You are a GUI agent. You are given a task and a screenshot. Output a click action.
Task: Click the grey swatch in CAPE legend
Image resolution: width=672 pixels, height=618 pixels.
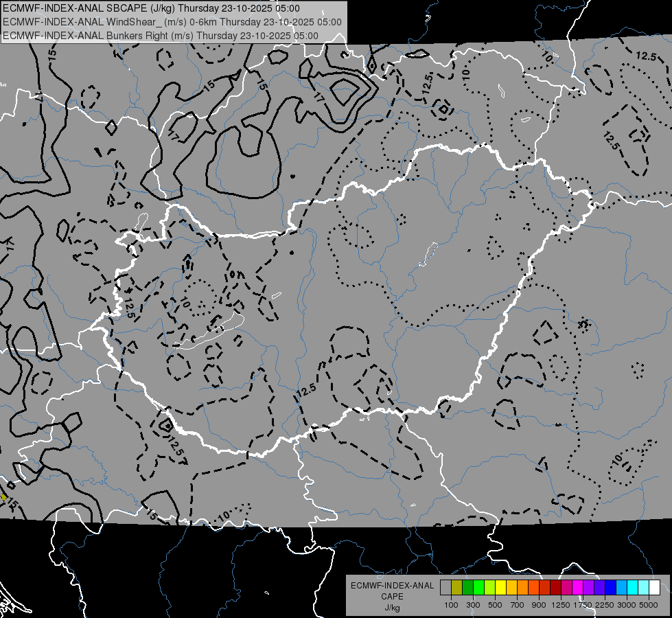445,587
